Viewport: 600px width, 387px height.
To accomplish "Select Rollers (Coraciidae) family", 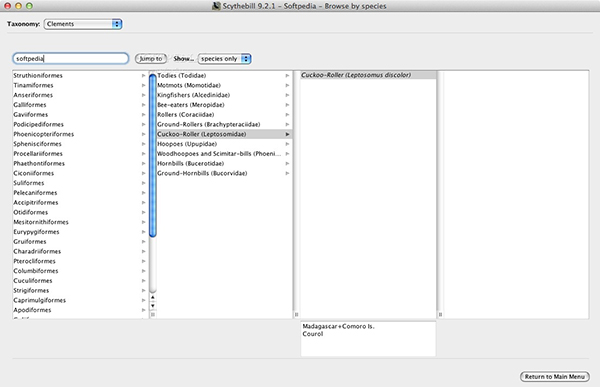I will [x=224, y=114].
